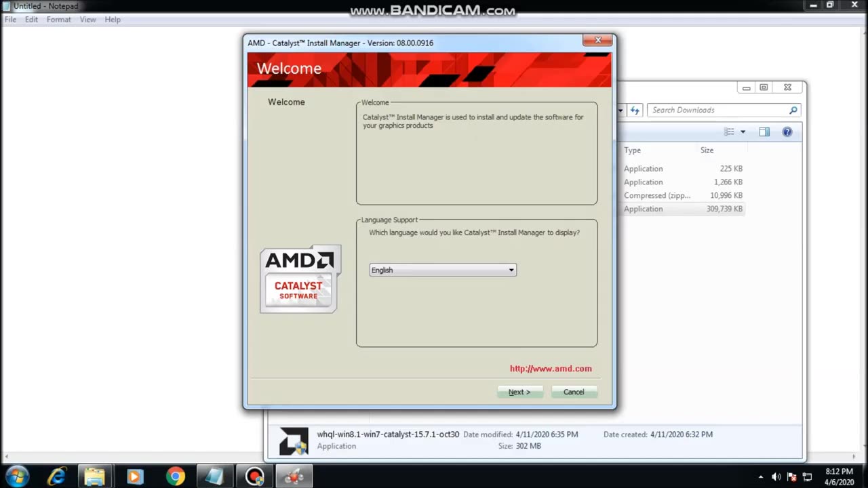Image resolution: width=868 pixels, height=488 pixels.
Task: Close the AMD Catalyst Install Manager window
Action: pyautogui.click(x=597, y=41)
